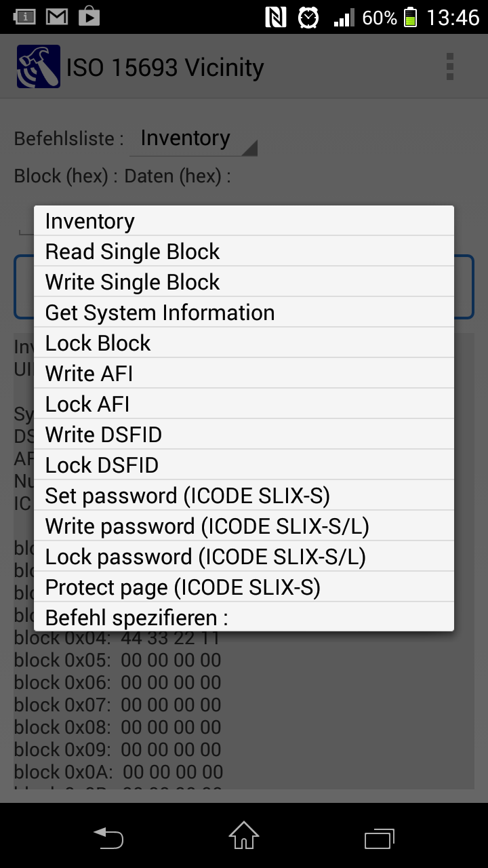Choose Befehl spezifieren entry
Image resolution: width=488 pixels, height=868 pixels.
pos(244,617)
